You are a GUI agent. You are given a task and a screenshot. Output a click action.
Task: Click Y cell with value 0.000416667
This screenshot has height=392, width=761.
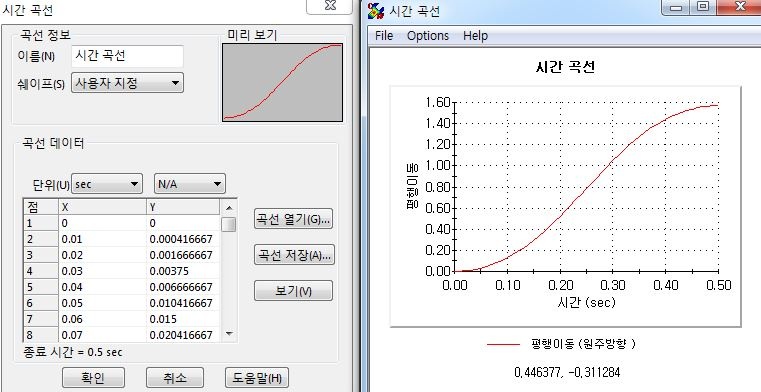pos(183,239)
